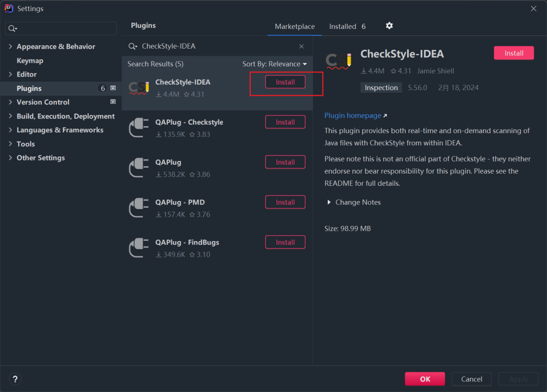Expand Build, Execution, Deployment node
This screenshot has width=547, height=392.
point(11,116)
